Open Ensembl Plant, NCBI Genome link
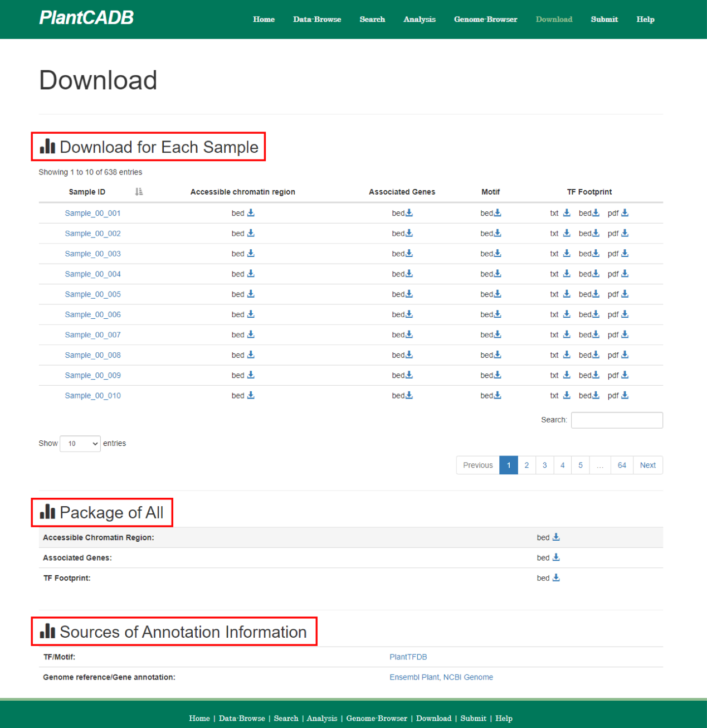 pos(441,677)
